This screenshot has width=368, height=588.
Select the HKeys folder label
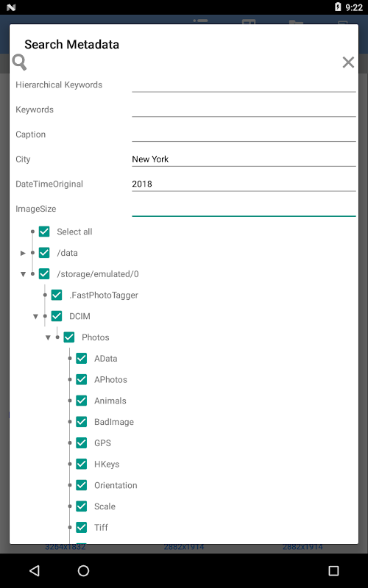107,465
